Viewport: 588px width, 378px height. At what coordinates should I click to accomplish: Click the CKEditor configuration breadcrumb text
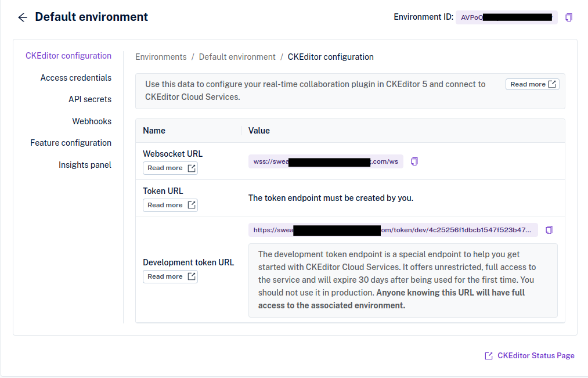click(330, 57)
